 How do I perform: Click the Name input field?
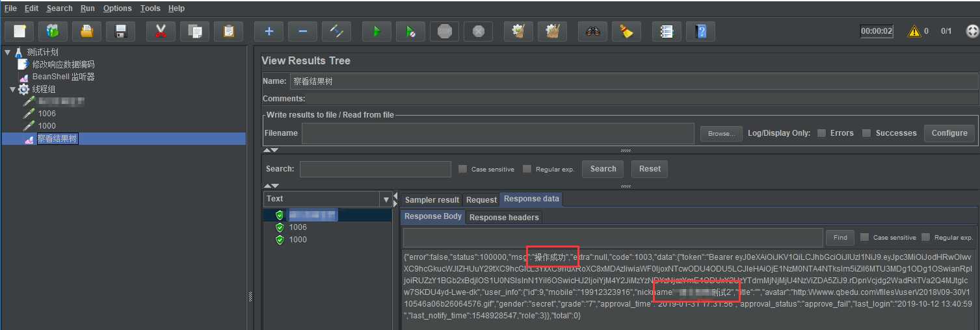pos(634,82)
